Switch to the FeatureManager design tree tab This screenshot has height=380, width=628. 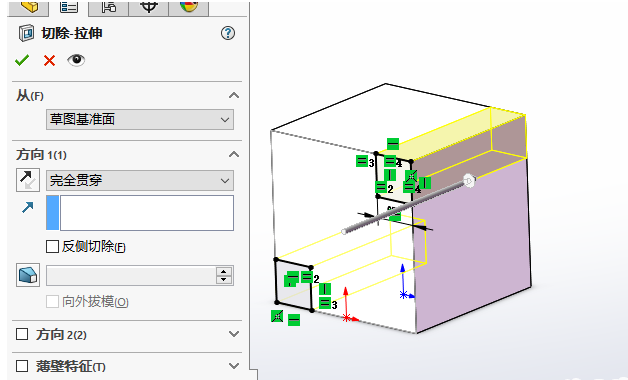(29, 6)
